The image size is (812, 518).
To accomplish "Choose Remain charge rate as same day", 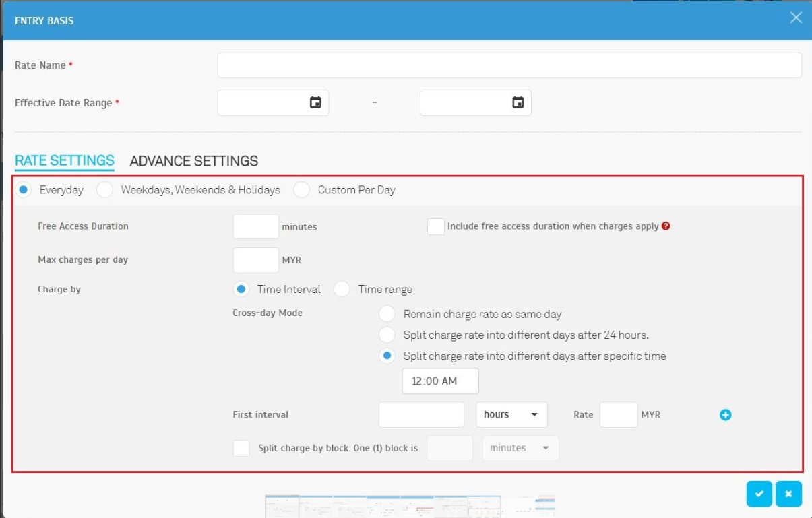I will tap(387, 314).
